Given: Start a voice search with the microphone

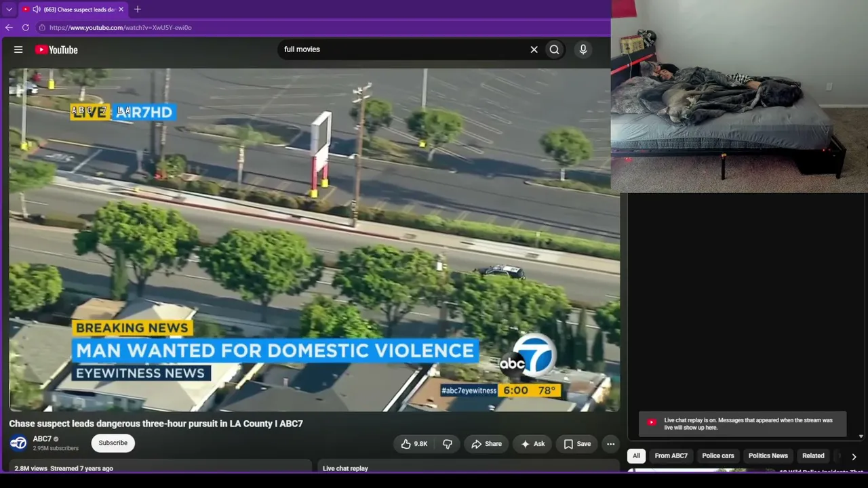Looking at the screenshot, I should [583, 49].
